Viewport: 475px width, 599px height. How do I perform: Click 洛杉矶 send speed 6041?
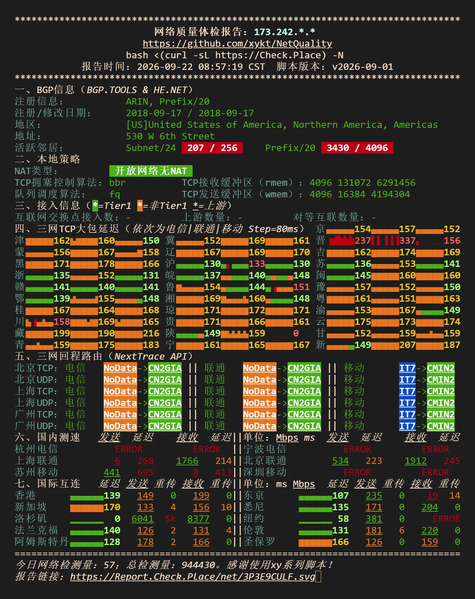coord(142,519)
